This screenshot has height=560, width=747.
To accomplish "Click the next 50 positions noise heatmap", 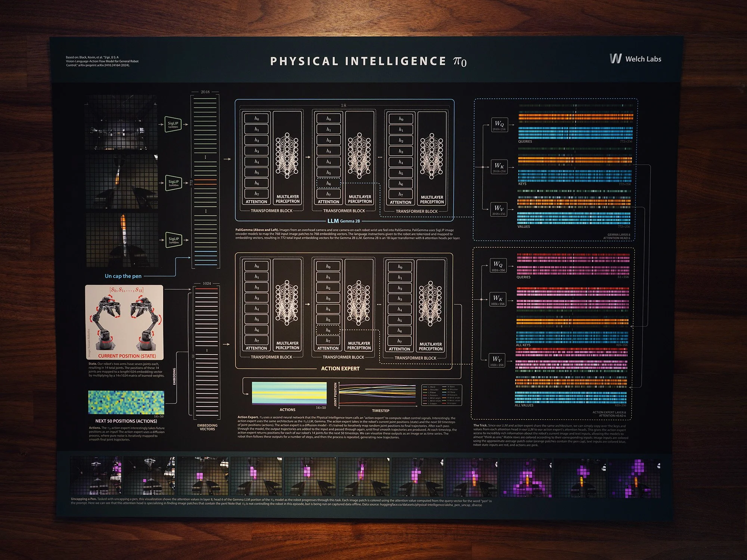I will coord(126,402).
